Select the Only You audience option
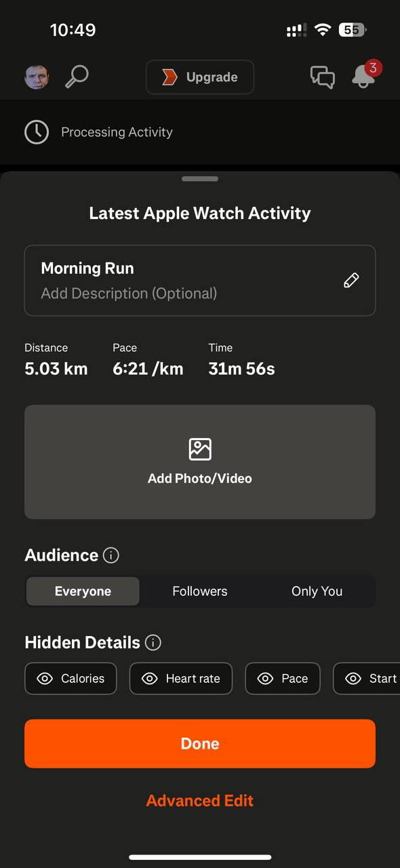 coord(317,591)
